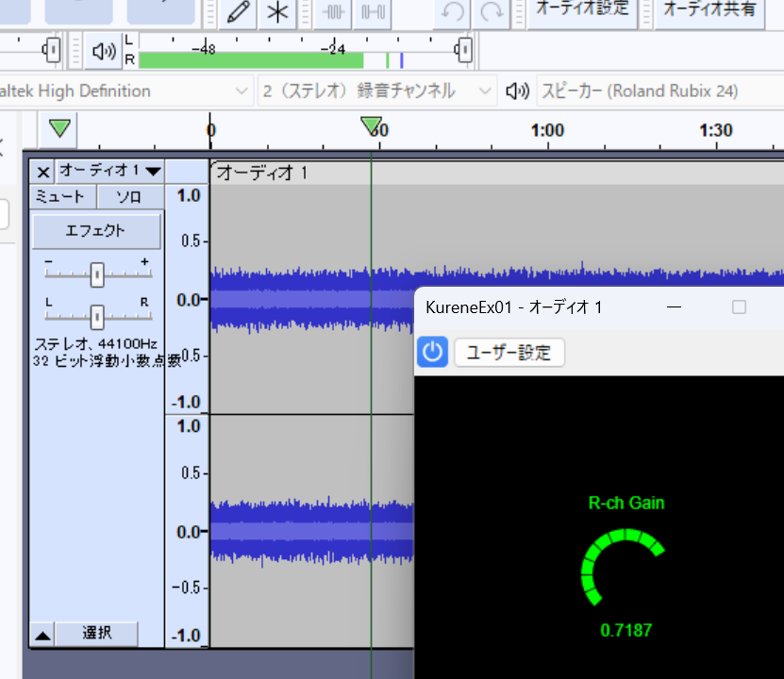The width and height of the screenshot is (784, 679).
Task: Click the playback meter speaker icon
Action: pos(104,50)
